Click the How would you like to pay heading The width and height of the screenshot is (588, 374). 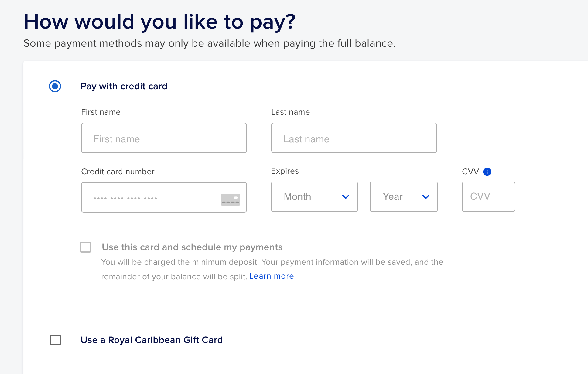(x=159, y=22)
